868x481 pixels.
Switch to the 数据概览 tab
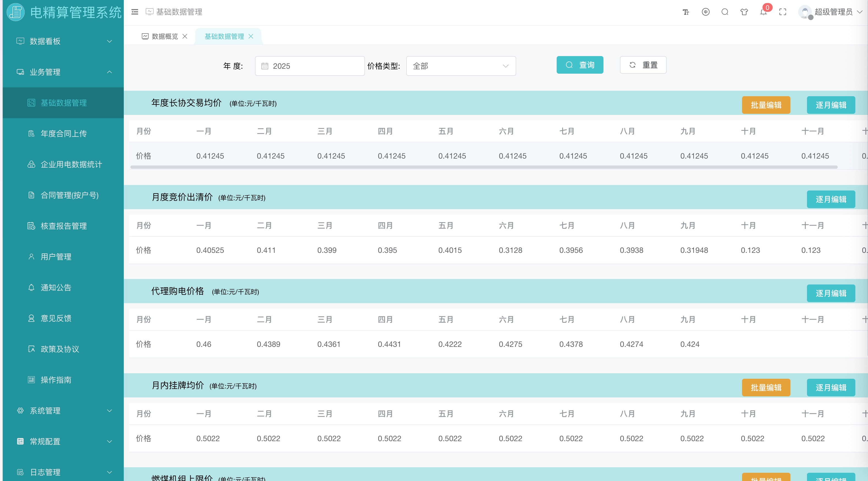[164, 36]
